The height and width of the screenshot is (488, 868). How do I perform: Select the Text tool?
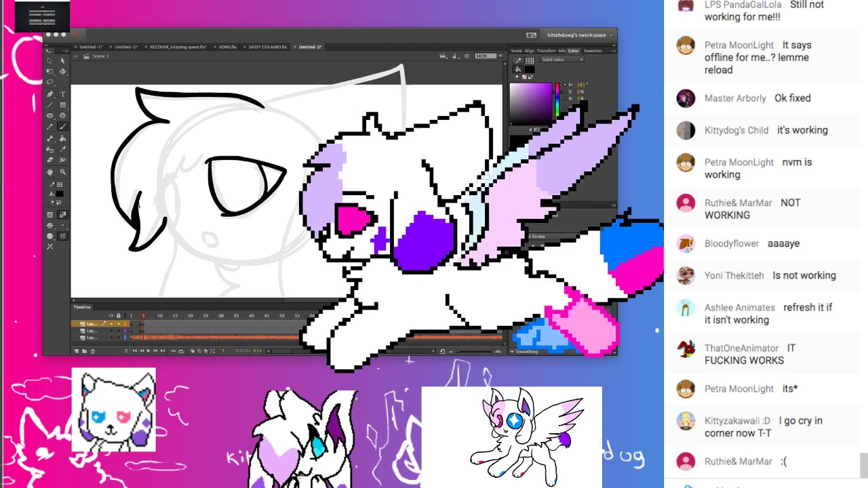coord(62,94)
